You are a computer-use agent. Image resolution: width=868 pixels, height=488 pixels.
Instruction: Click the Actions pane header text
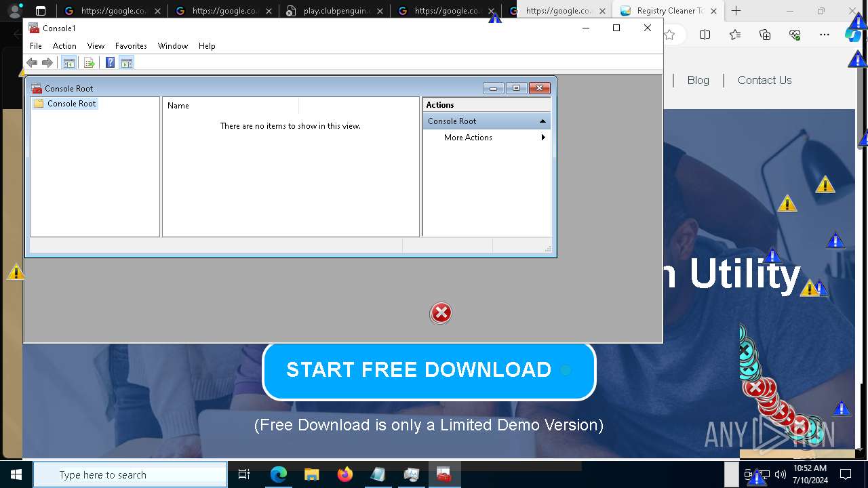tap(440, 105)
